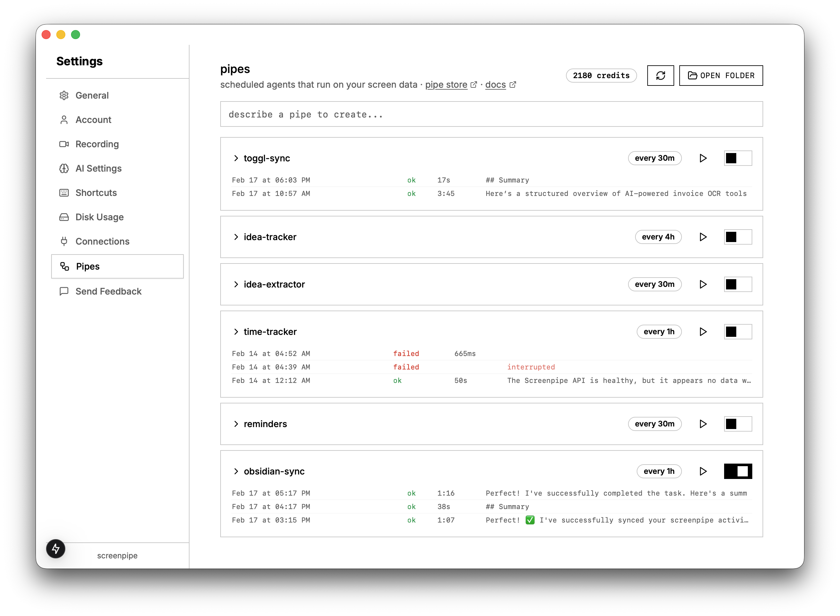Expand the toggl-sync pipe chevron

[236, 158]
